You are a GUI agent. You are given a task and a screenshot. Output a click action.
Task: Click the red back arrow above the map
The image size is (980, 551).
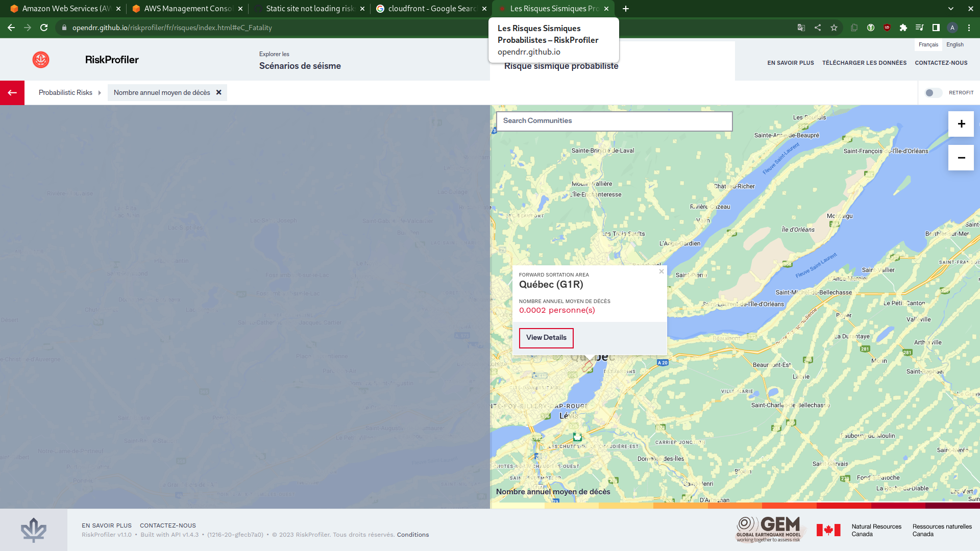(x=12, y=92)
